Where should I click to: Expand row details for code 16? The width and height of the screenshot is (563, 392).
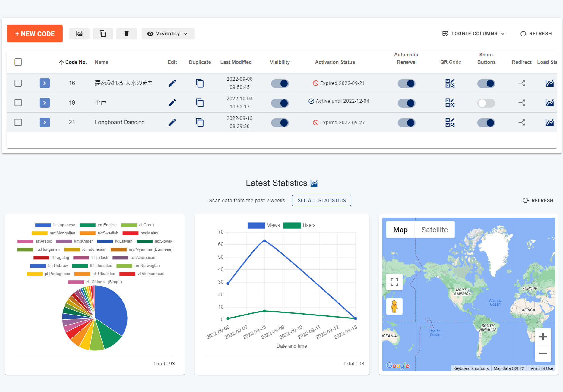click(45, 83)
